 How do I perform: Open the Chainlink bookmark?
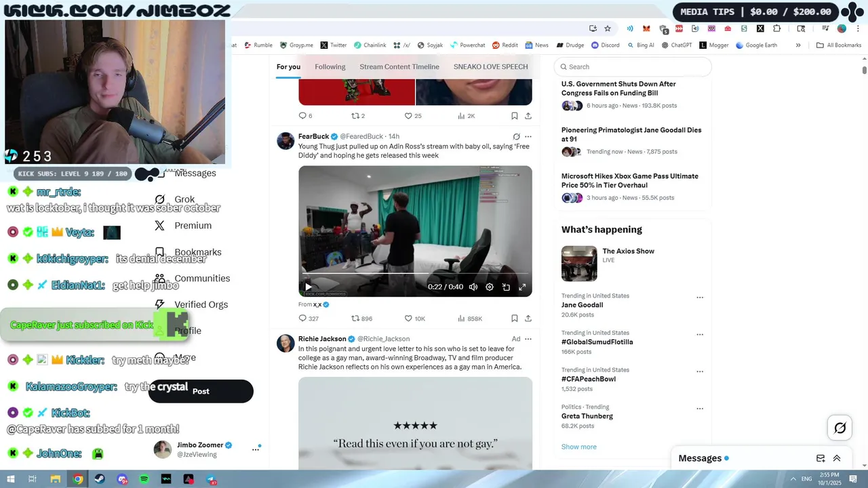point(370,45)
